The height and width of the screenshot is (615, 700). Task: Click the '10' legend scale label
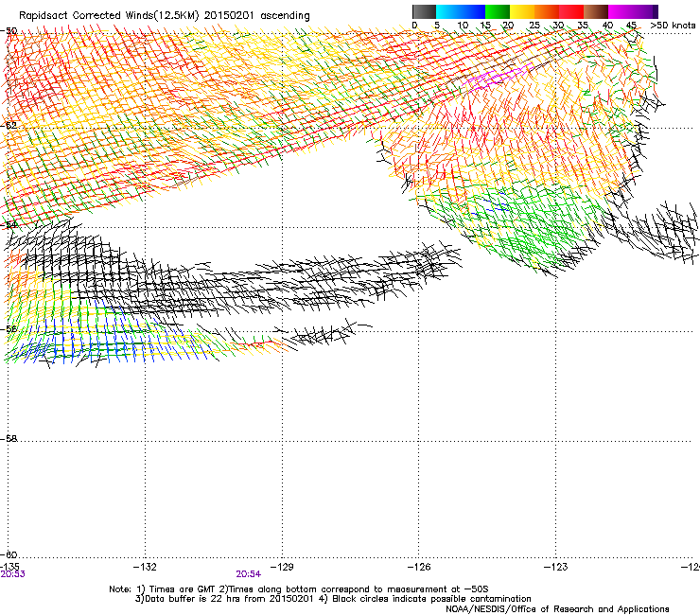pyautogui.click(x=463, y=25)
